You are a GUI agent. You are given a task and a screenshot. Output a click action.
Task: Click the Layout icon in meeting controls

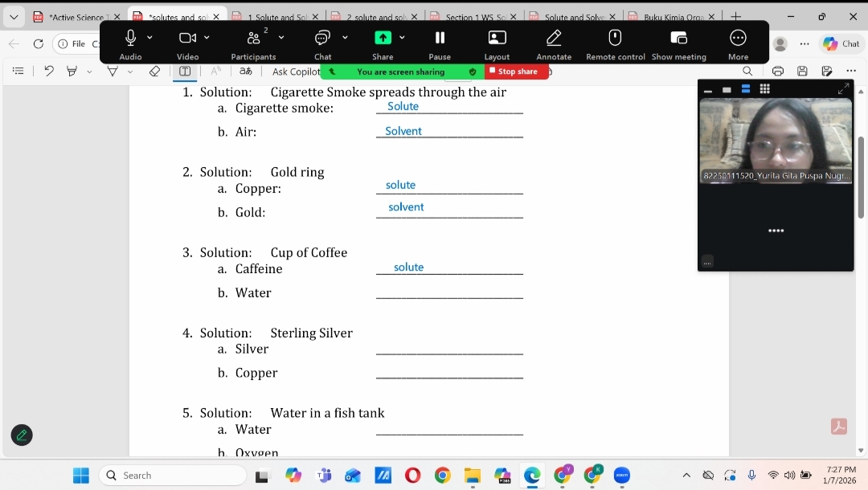[x=497, y=38]
